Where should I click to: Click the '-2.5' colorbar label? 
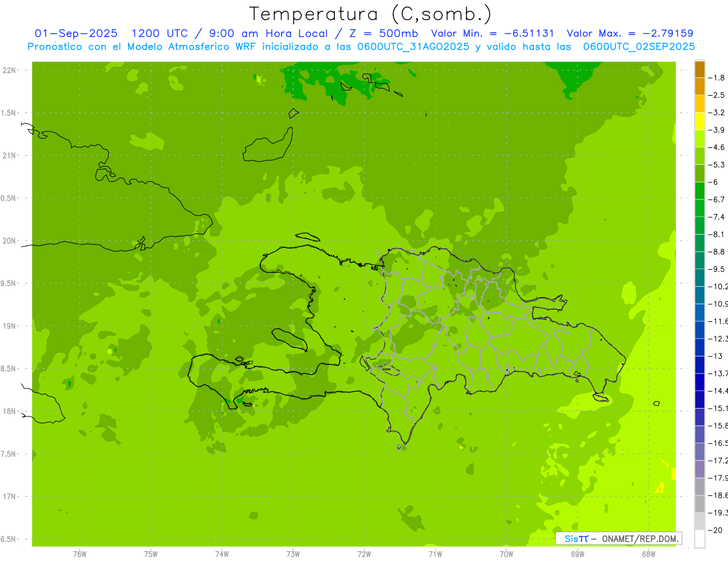(717, 95)
